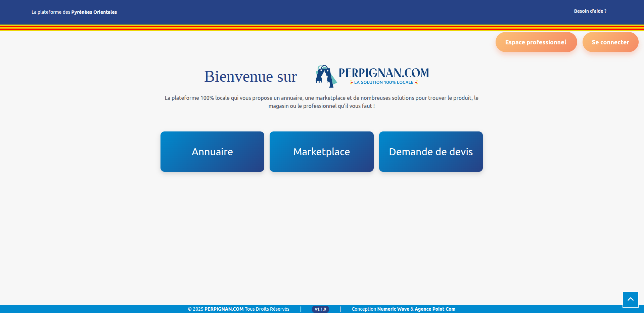Click the Bienvenue sur heading
This screenshot has width=644, height=313.
(250, 76)
